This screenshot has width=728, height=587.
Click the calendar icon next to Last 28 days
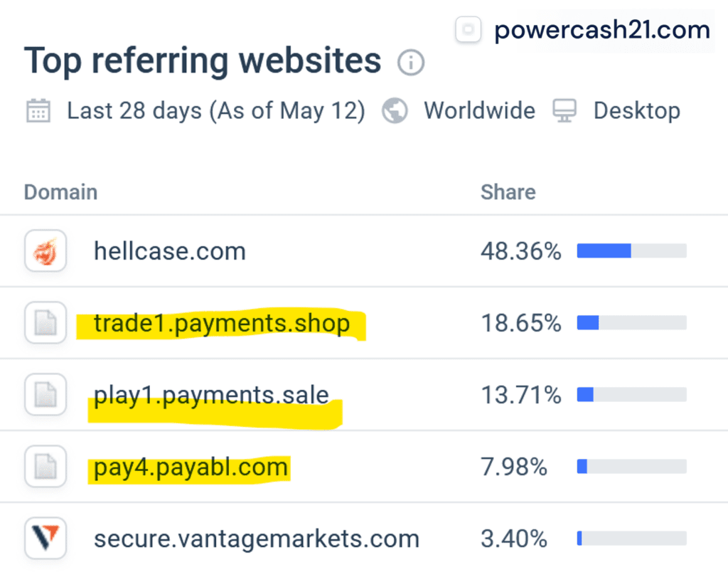click(38, 110)
